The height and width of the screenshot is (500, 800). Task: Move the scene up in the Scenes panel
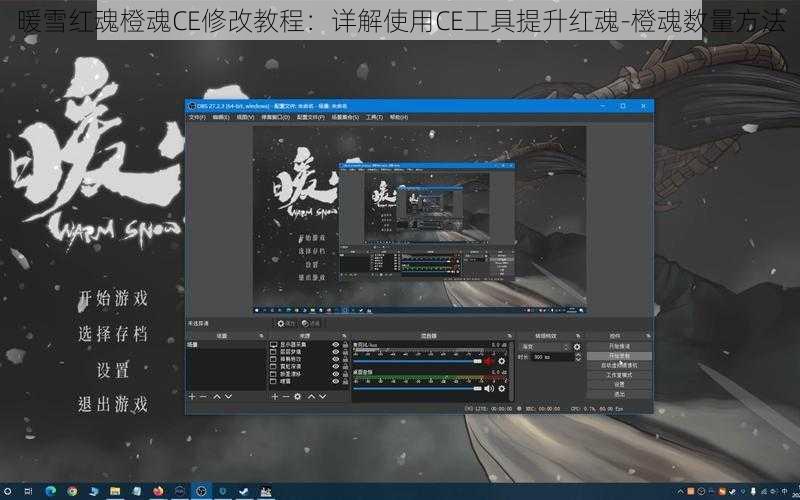(217, 396)
